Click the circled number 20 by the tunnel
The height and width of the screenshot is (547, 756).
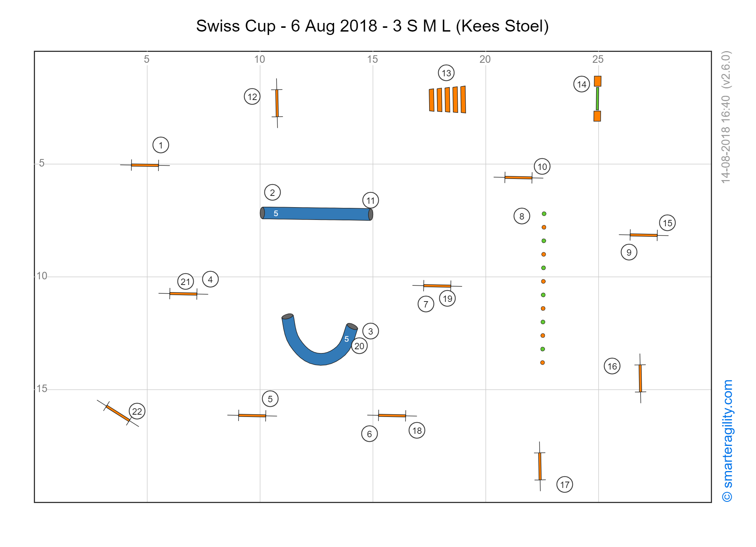click(359, 346)
